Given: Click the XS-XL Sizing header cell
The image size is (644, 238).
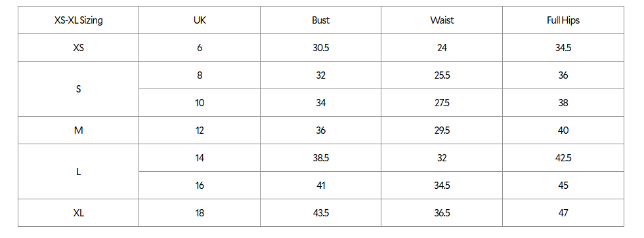Looking at the screenshot, I should pos(78,20).
